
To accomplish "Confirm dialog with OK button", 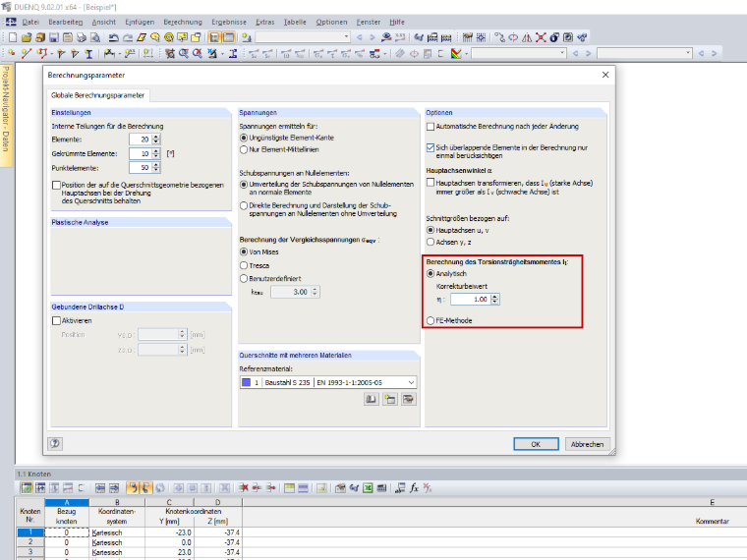I will pos(536,444).
